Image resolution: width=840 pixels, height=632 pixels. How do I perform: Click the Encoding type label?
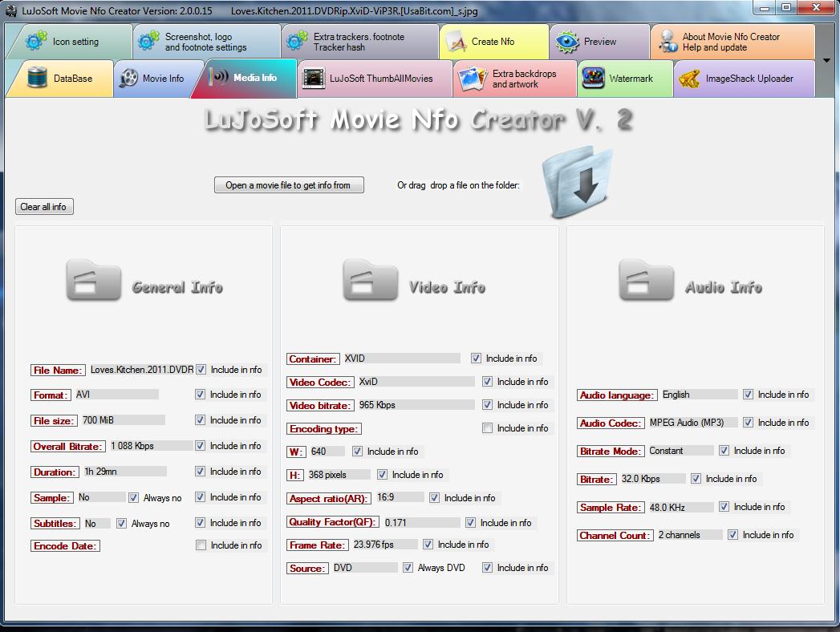[323, 428]
